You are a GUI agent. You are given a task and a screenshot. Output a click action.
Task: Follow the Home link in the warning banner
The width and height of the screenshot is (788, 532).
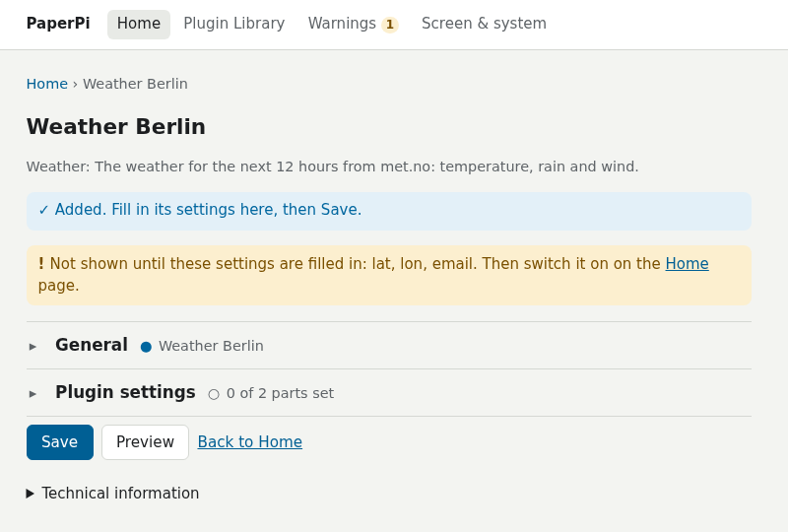pyautogui.click(x=687, y=263)
